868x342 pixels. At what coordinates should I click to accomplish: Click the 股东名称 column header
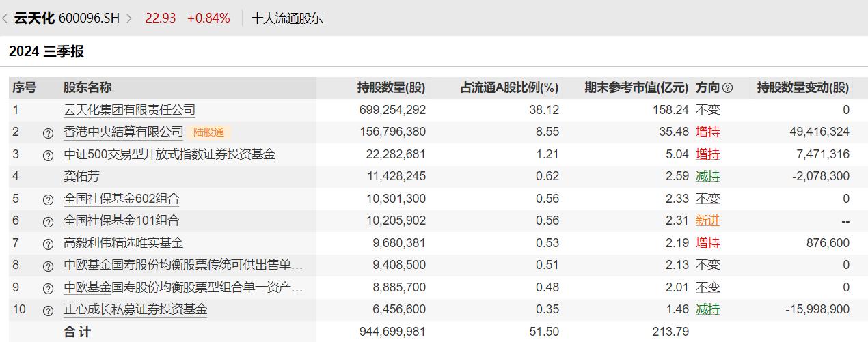click(x=87, y=87)
